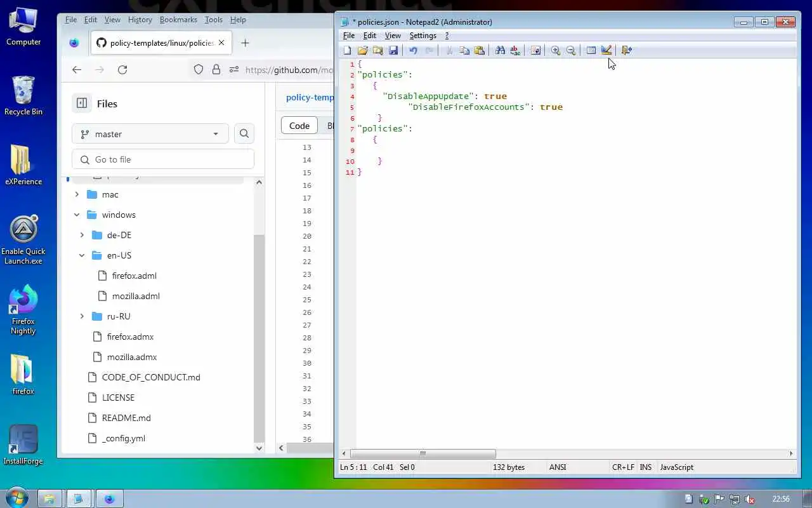Click the Cut scissors icon

point(449,50)
